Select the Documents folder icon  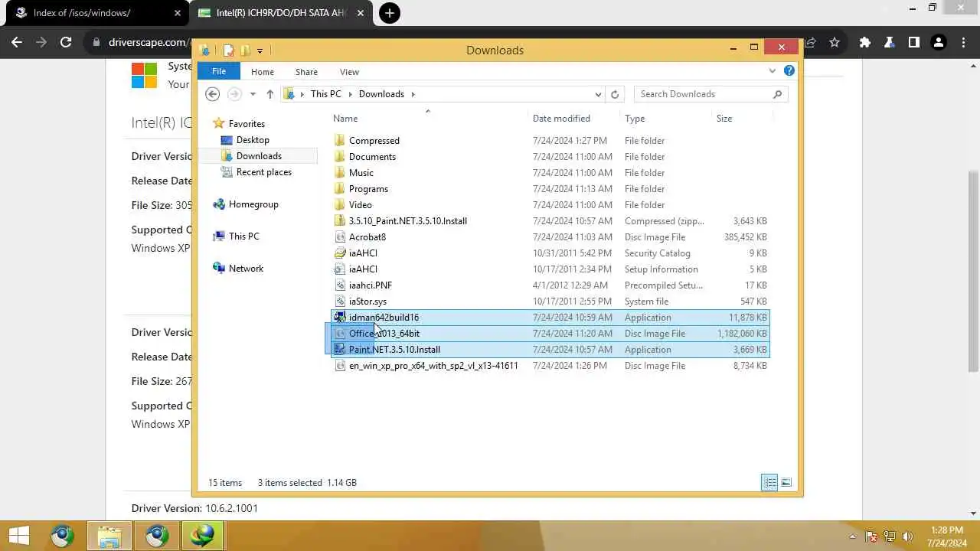[341, 157]
